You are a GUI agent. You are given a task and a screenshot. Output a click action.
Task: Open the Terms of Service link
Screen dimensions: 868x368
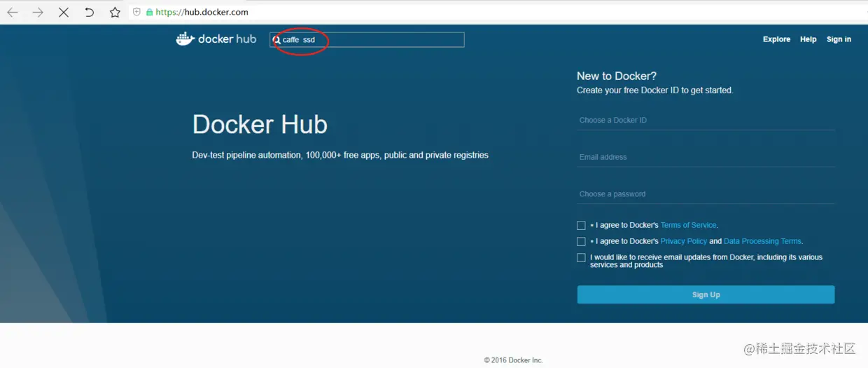pyautogui.click(x=689, y=225)
